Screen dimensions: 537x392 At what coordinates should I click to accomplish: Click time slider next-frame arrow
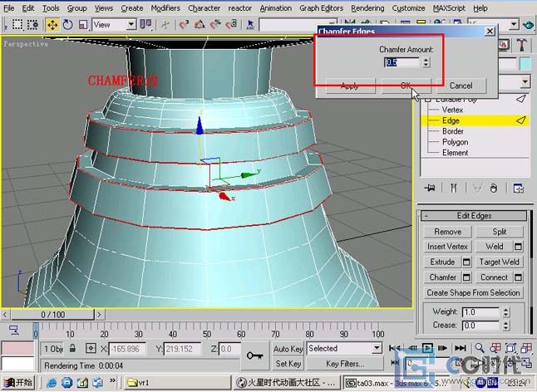click(99, 315)
